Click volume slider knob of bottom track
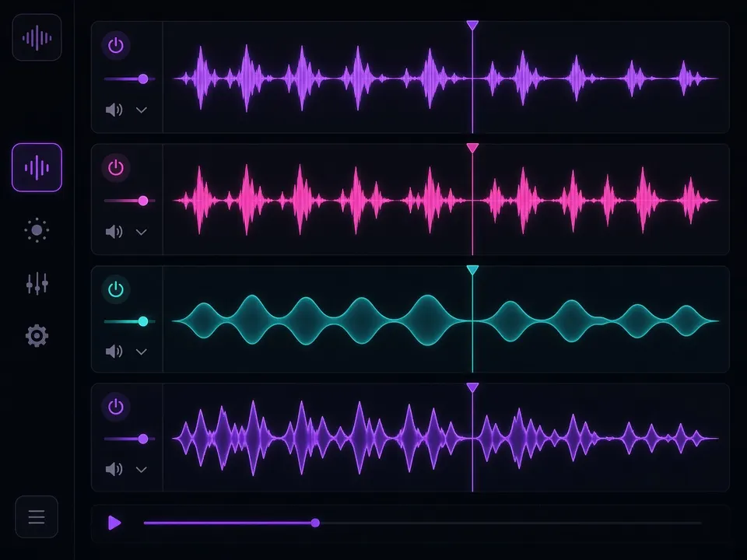This screenshot has height=560, width=747. 143,439
